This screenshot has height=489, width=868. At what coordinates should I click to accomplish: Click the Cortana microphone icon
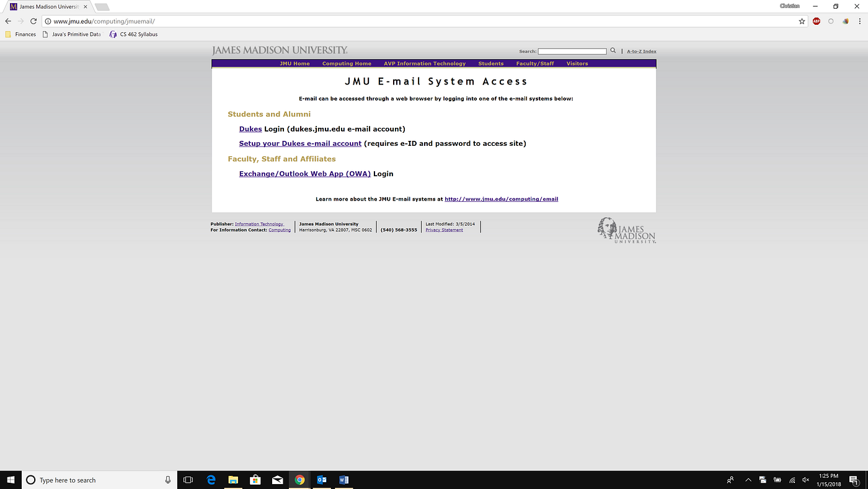[168, 480]
